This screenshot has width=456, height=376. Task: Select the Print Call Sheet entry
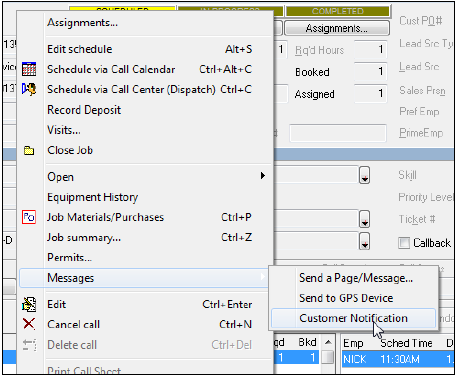click(146, 369)
